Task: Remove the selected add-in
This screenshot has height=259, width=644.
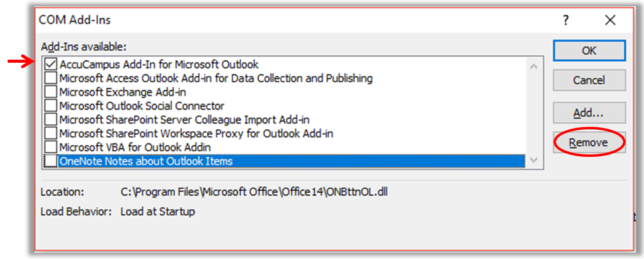Action: 589,143
